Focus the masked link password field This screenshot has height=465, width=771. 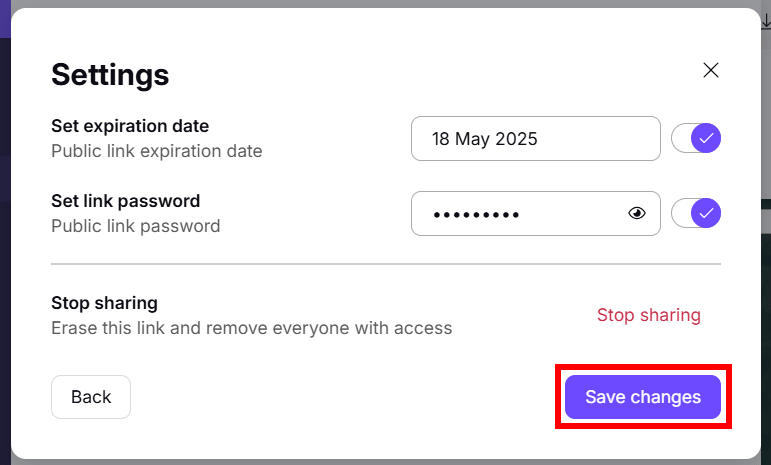click(535, 213)
